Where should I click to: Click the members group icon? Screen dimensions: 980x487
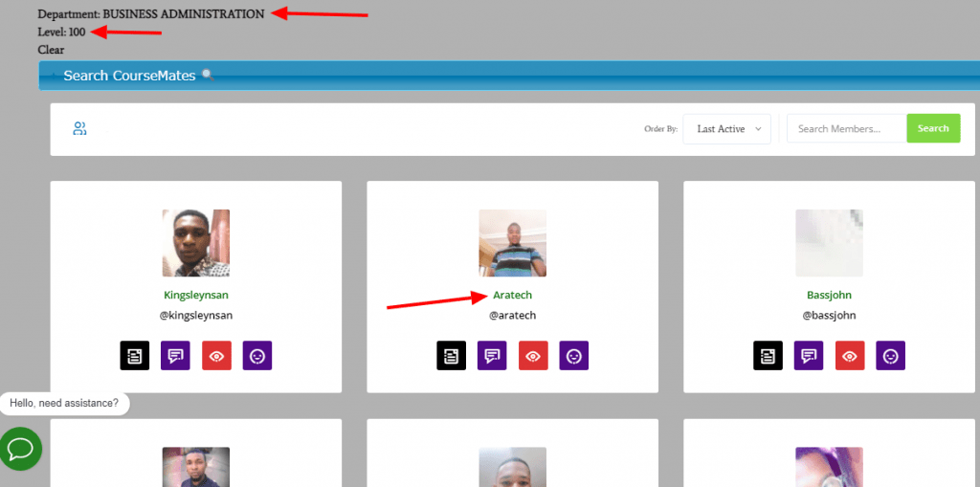tap(79, 129)
